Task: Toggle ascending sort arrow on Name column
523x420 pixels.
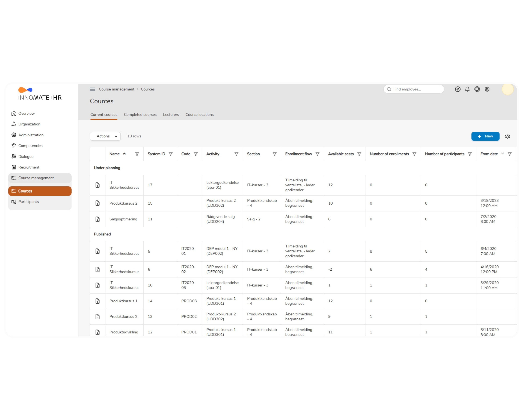Action: 124,154
